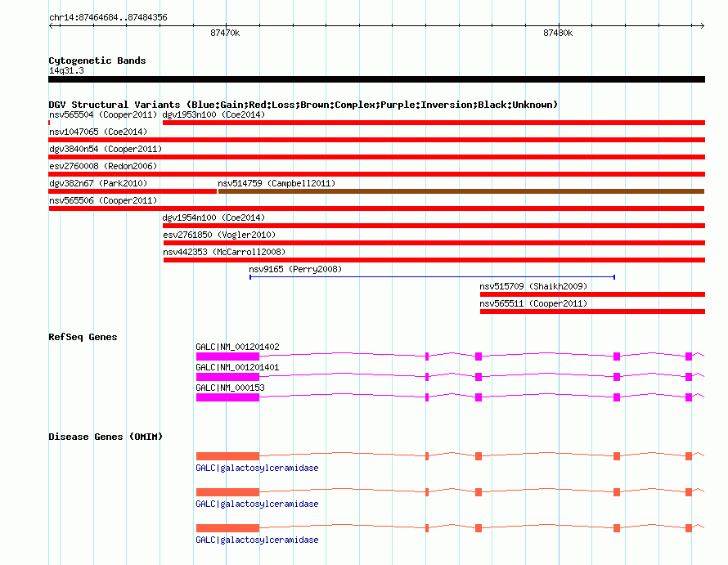Click the Disease Genes (OMIM) track title
Screen dimensions: 728x565
pos(106,437)
